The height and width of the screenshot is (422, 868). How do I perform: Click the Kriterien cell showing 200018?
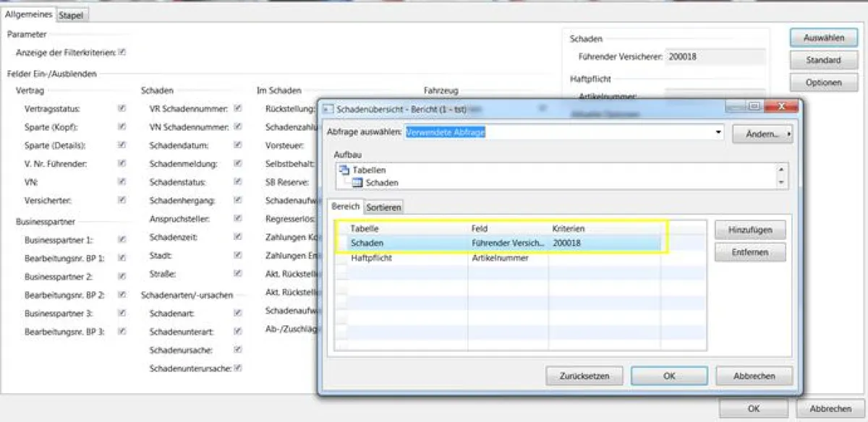point(604,244)
